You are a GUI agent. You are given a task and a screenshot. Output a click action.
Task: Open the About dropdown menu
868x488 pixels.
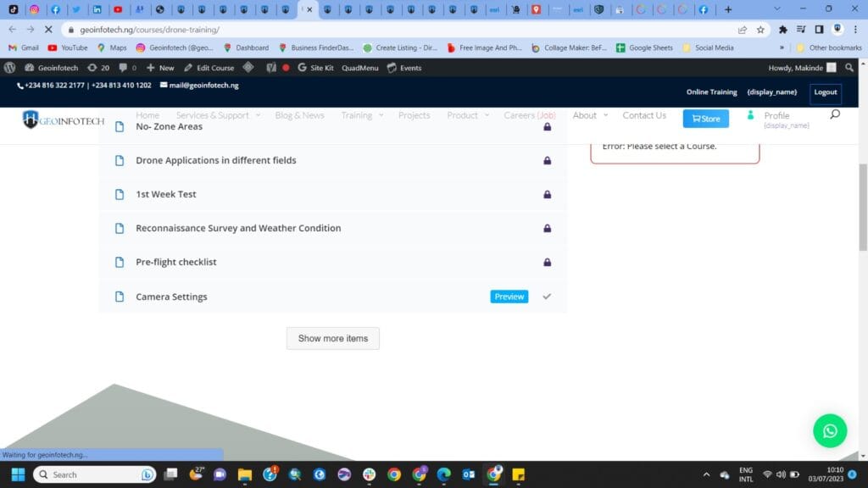point(584,115)
